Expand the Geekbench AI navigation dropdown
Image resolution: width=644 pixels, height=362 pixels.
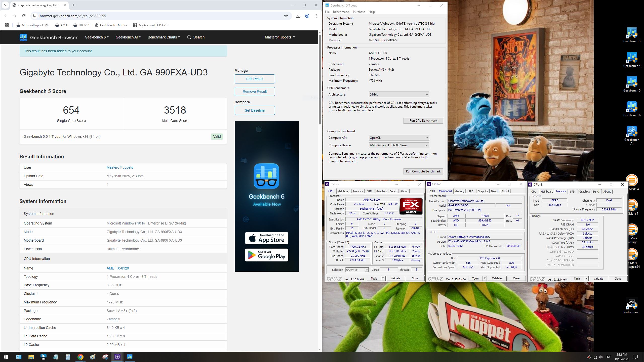[128, 37]
